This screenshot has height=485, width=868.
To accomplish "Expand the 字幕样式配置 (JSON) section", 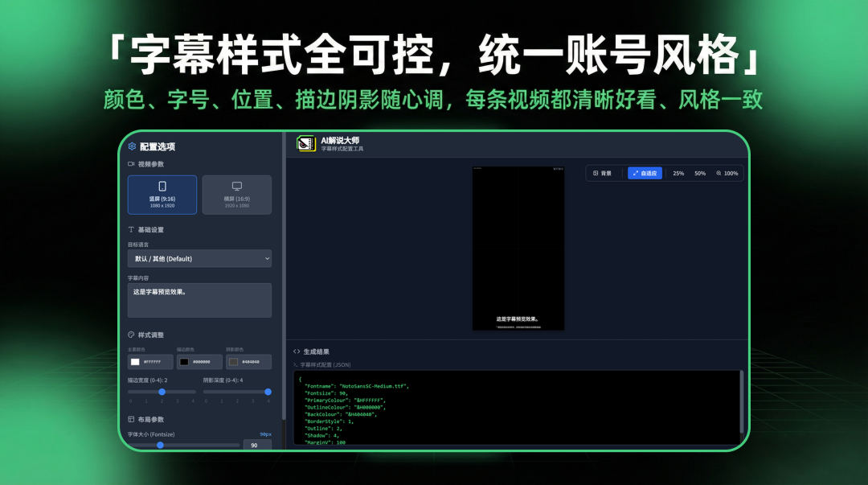I will [321, 366].
